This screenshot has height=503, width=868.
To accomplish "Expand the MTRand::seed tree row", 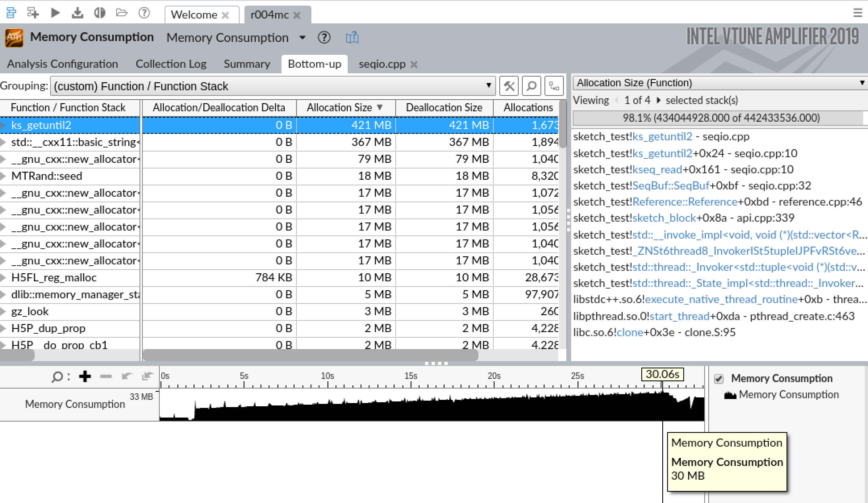I will [4, 176].
